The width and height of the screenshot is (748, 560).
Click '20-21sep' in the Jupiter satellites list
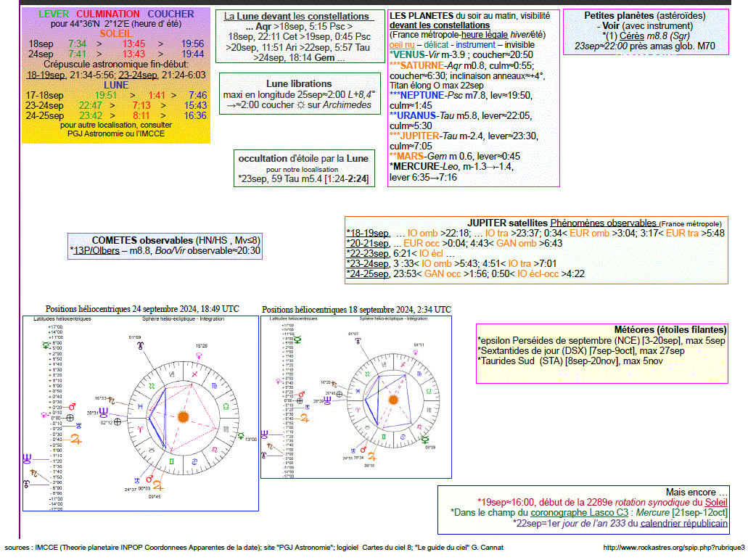(369, 243)
